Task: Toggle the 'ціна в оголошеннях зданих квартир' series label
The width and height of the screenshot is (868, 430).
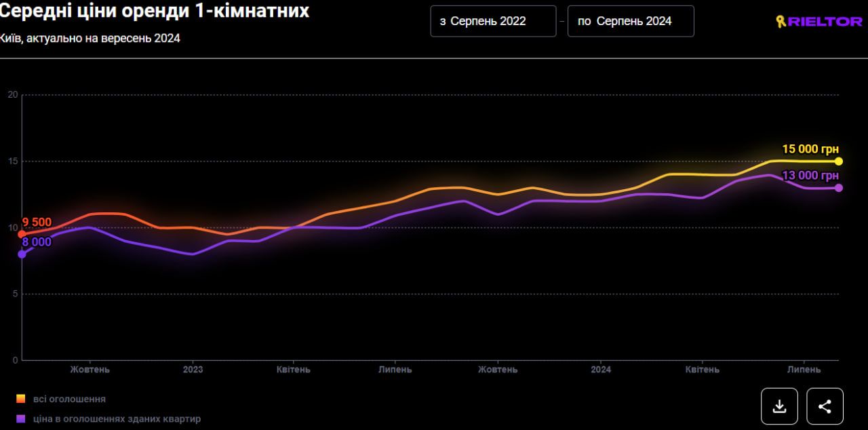Action: click(x=117, y=418)
